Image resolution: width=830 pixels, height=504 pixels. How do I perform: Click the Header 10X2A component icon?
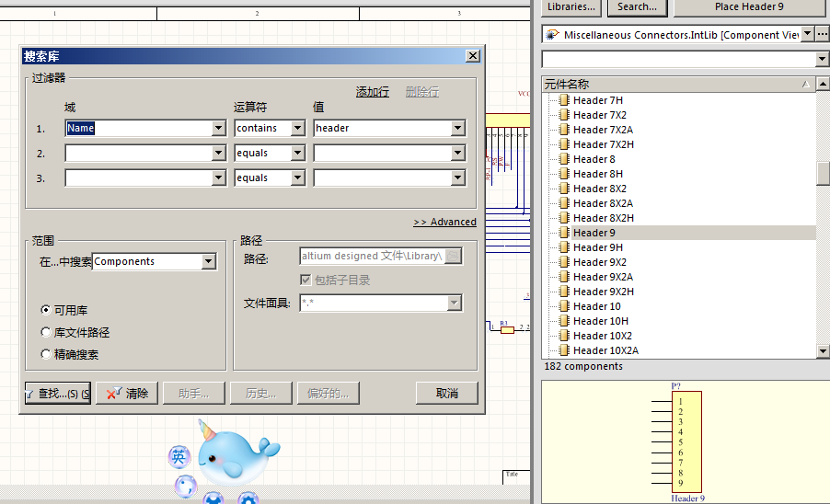tap(564, 350)
